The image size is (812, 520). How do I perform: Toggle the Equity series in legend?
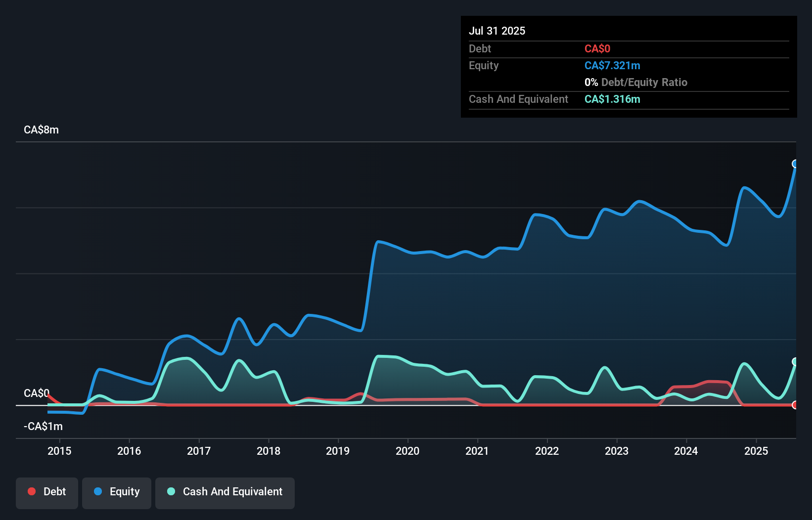tap(117, 492)
